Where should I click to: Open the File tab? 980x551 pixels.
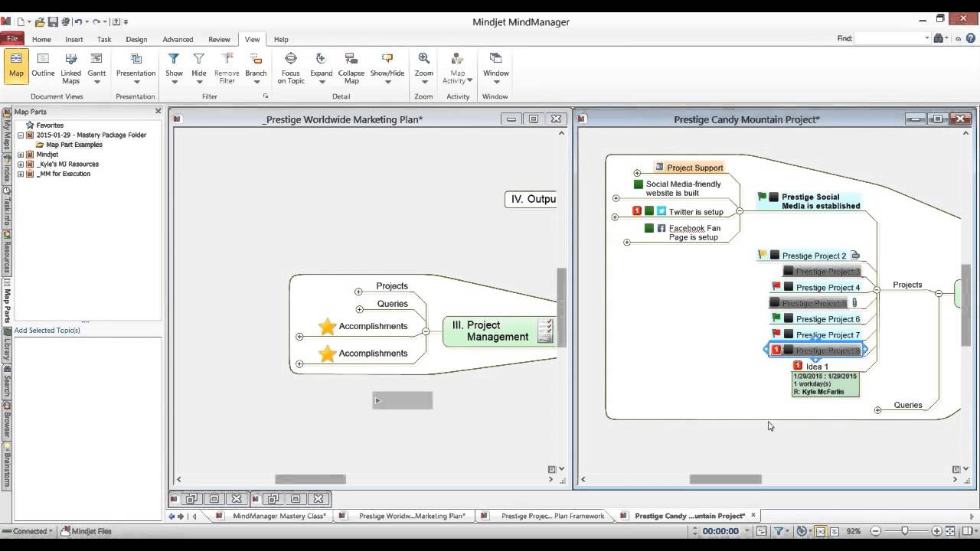pyautogui.click(x=12, y=38)
